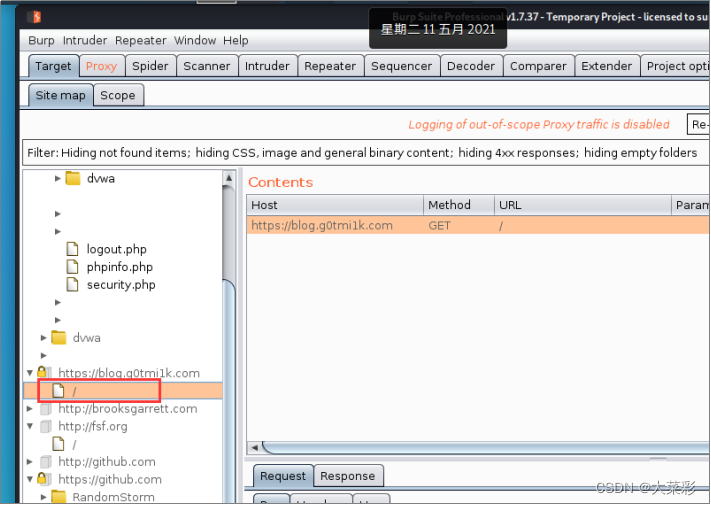
Task: Click the date display 星期二 11 五月 2021
Action: (438, 29)
